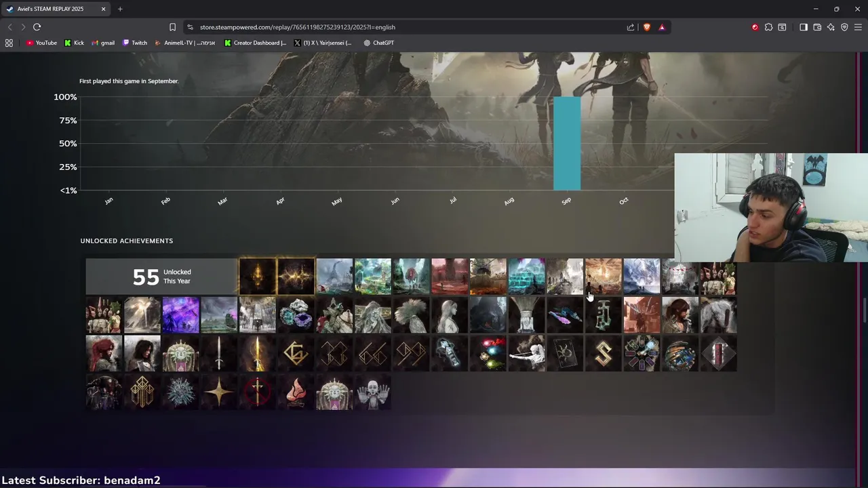The width and height of the screenshot is (868, 488).
Task: Open the Brave Shields lion icon
Action: tap(646, 27)
